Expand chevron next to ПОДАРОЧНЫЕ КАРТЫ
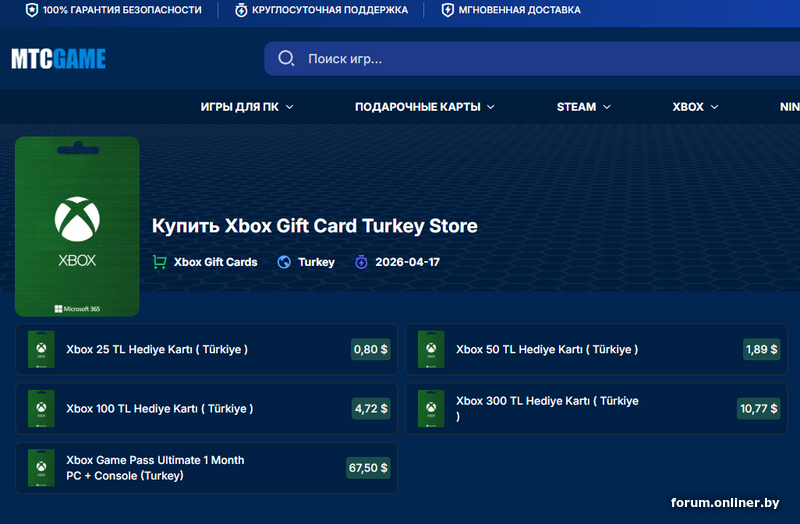This screenshot has width=800, height=524. [490, 107]
